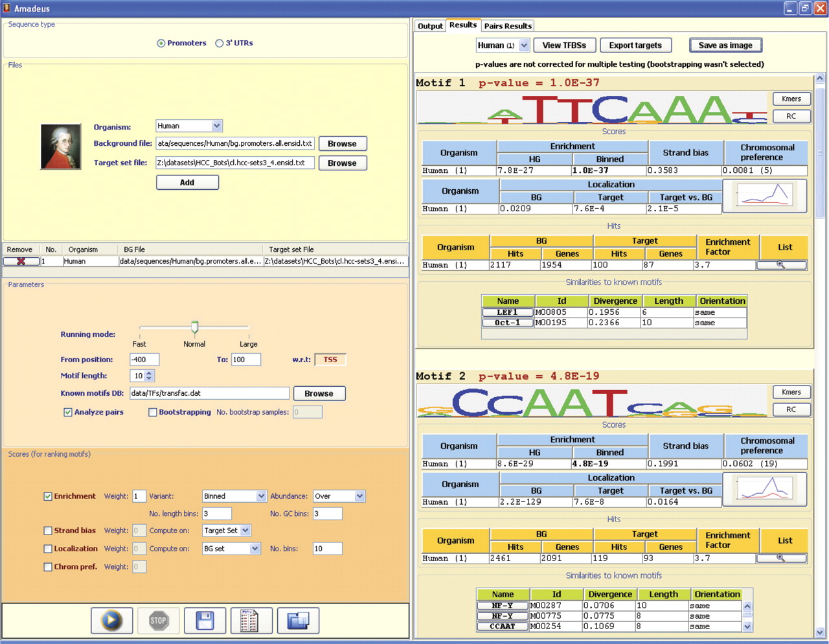Click the blue Run play button

(111, 621)
